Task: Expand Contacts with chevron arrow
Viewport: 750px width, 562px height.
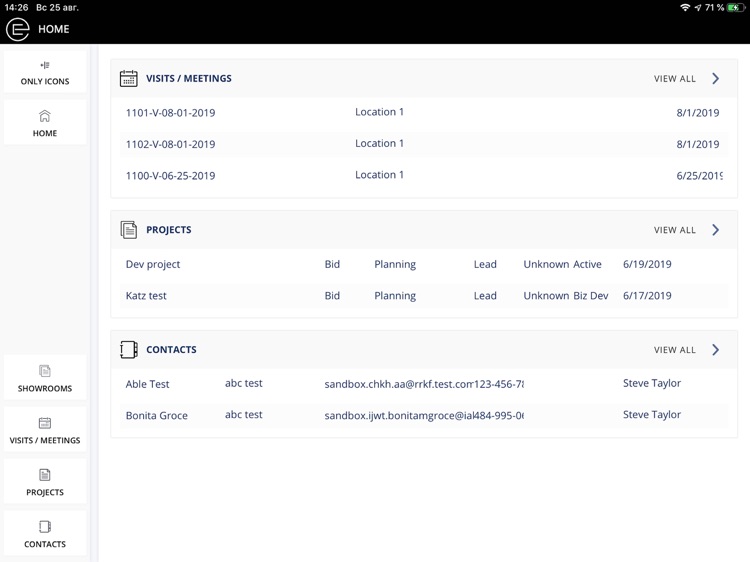Action: point(716,350)
